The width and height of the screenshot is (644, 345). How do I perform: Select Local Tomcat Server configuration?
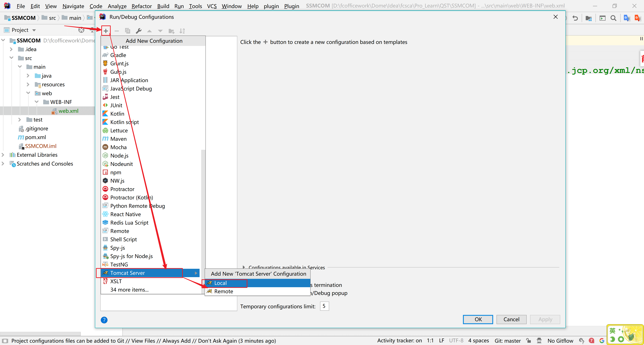(x=220, y=283)
